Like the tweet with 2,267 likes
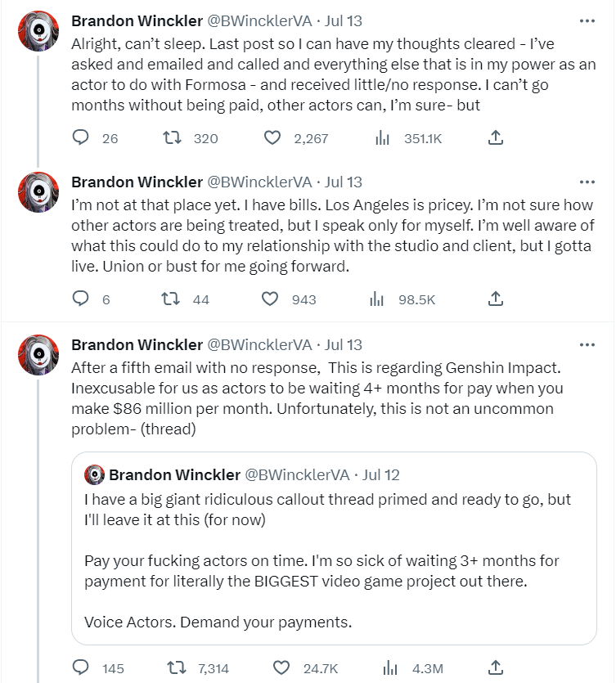This screenshot has width=616, height=683. click(x=272, y=138)
